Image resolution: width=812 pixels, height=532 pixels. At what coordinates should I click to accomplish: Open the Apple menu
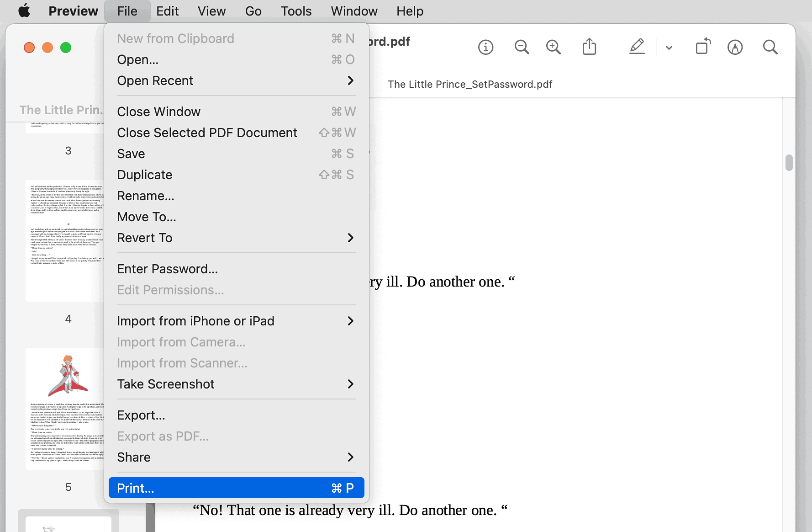pos(24,11)
